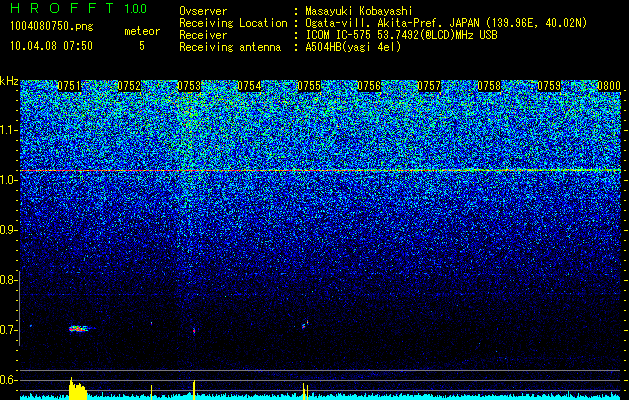Click the kHz axis unit label

9,81
